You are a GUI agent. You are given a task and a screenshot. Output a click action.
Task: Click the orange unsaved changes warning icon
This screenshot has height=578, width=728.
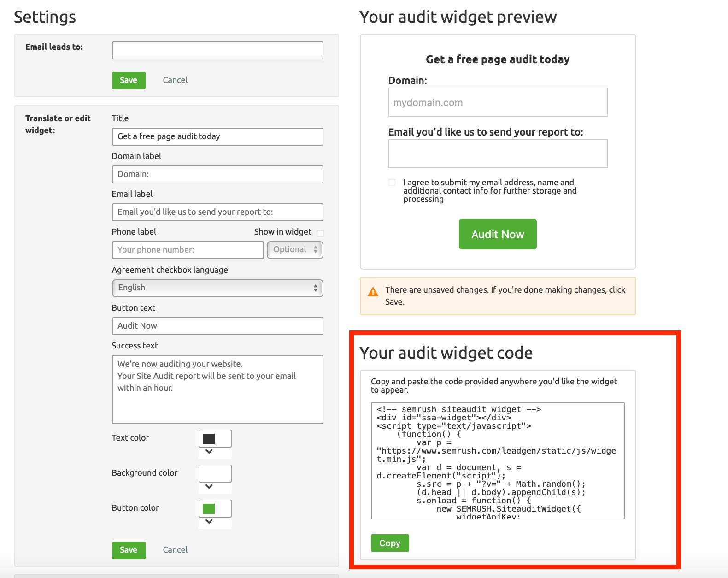pos(373,292)
